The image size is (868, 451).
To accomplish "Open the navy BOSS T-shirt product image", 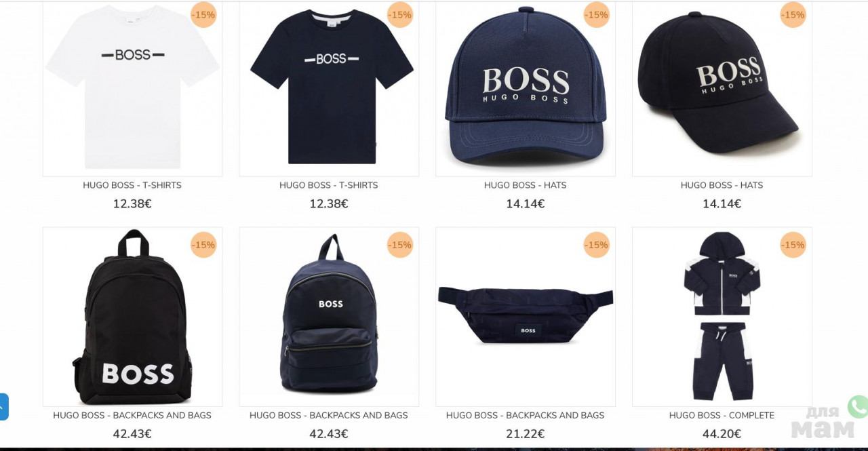I will pyautogui.click(x=329, y=88).
